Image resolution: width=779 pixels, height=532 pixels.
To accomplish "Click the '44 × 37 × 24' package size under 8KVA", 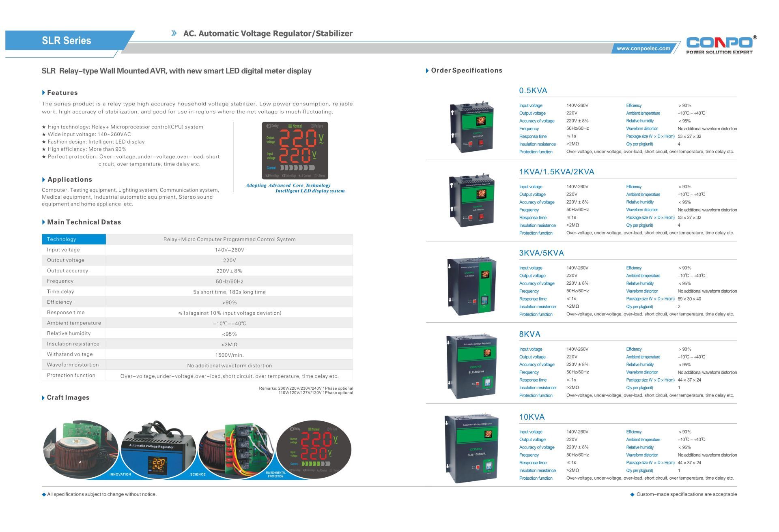I will (x=689, y=380).
